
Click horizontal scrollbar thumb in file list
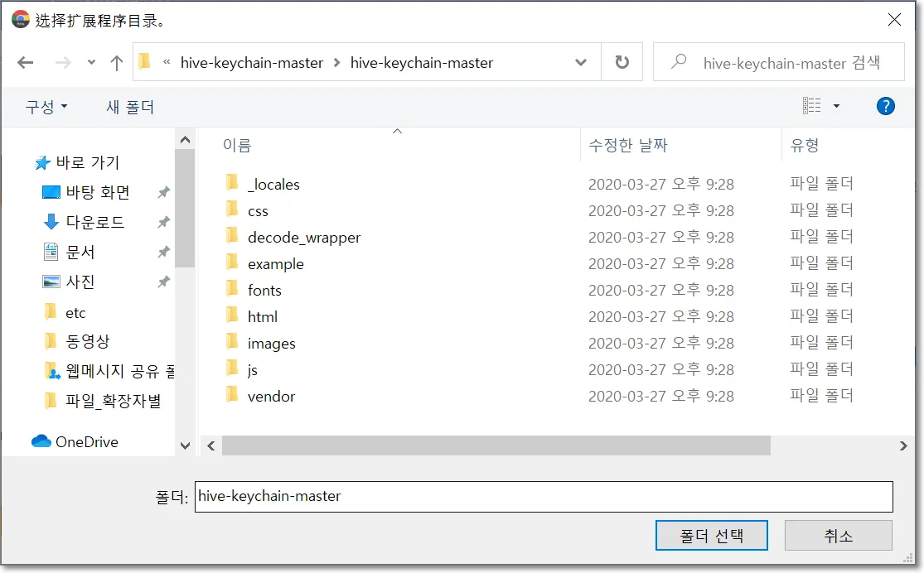[x=496, y=445]
